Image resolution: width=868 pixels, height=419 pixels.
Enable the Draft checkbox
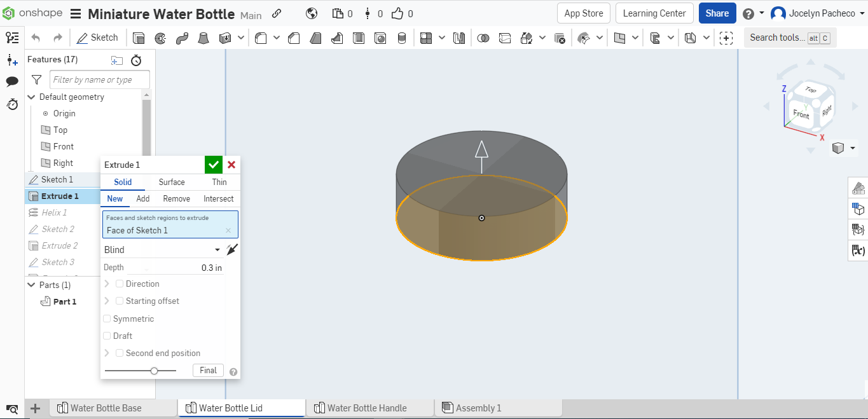(x=107, y=336)
